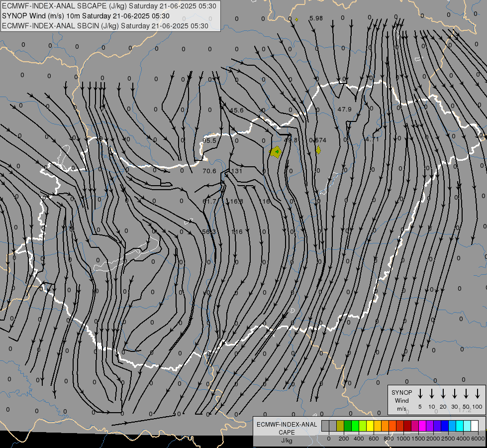Screen dimensions: 487x448
Task: Click the 200 tick label on the CAPE scale
Action: [x=344, y=439]
